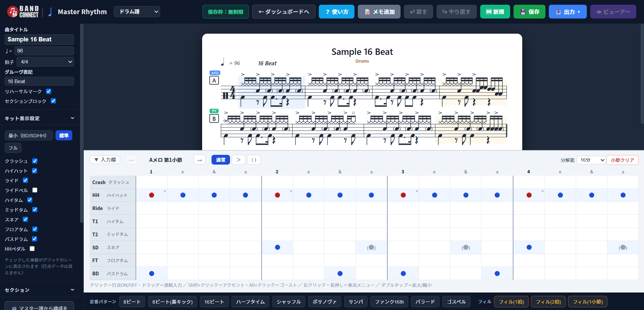Click rehearsal mark B box on the score

(x=214, y=119)
